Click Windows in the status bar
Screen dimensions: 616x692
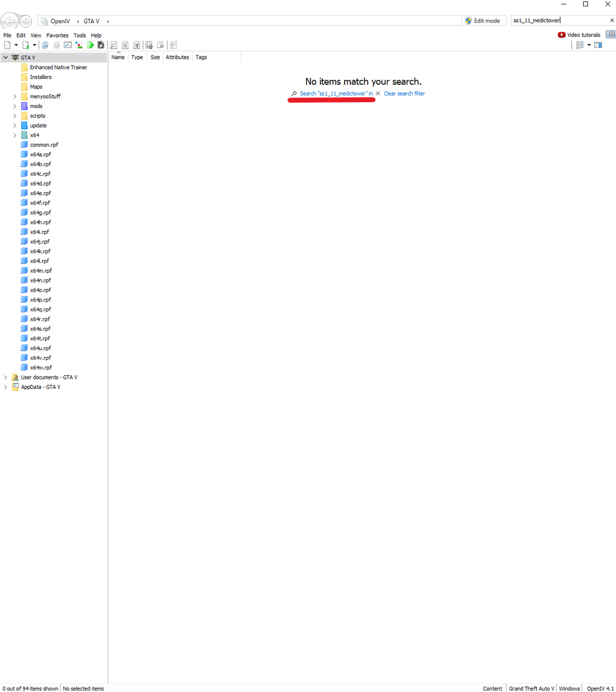point(569,689)
